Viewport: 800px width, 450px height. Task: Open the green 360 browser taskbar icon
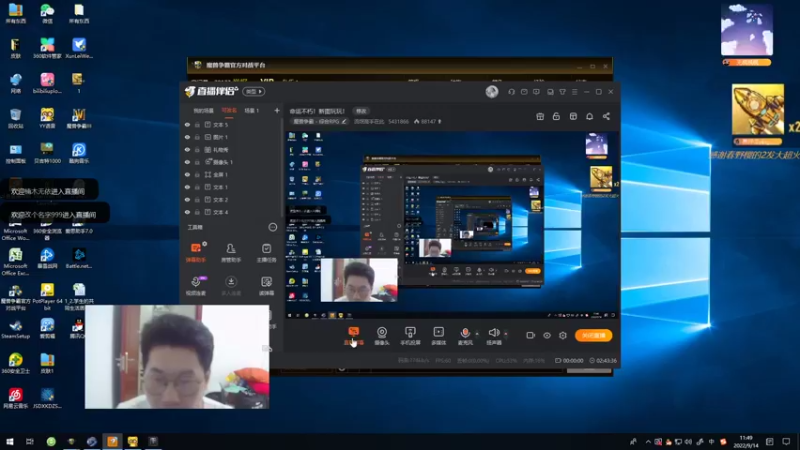[x=51, y=442]
